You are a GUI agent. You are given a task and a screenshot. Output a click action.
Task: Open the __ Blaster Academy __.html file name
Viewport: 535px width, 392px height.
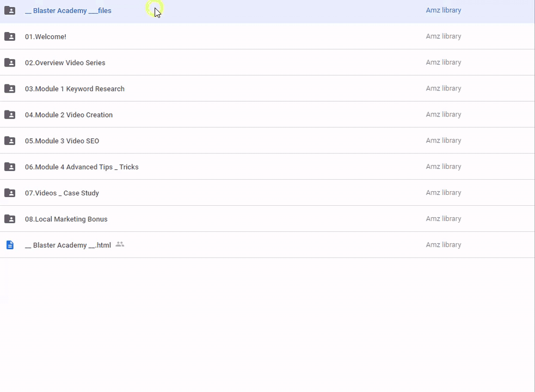click(x=68, y=246)
